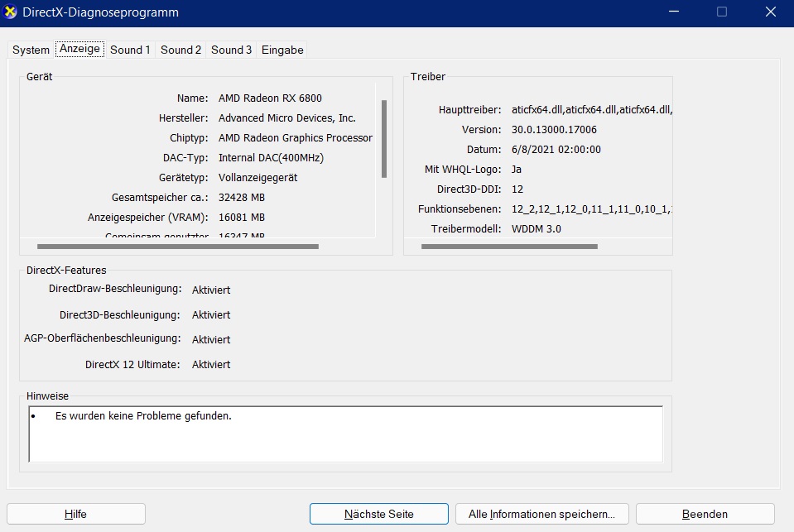794x532 pixels.
Task: Click the Hinweise text box
Action: point(346,434)
